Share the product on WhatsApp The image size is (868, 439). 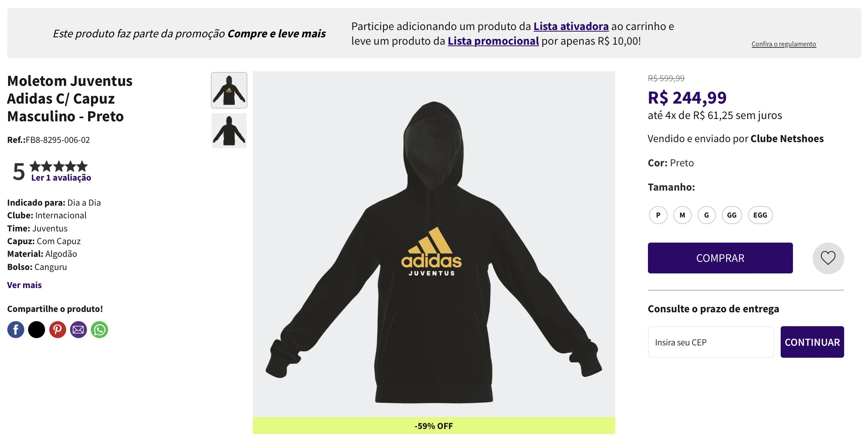100,330
